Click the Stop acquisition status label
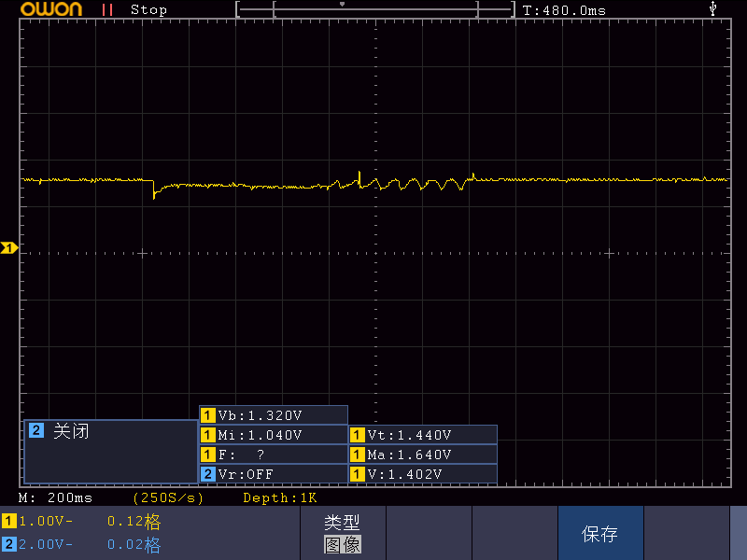Screen dimensions: 747x560 pyautogui.click(x=148, y=10)
